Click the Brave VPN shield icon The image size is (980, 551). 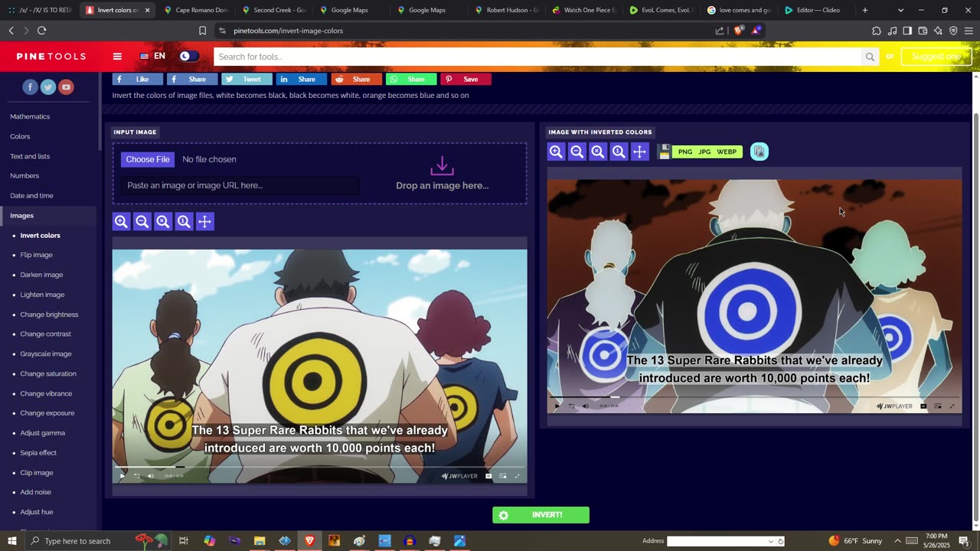tap(953, 31)
